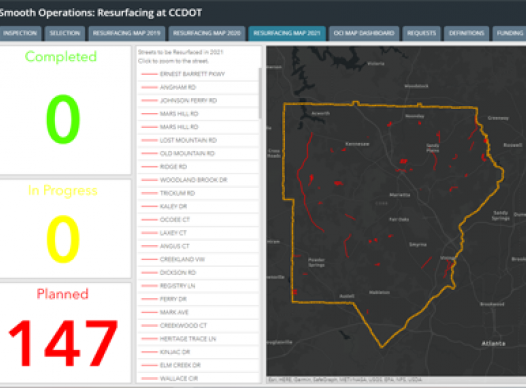Click the In Progress count indicator
The width and height of the screenshot is (526, 388).
click(x=63, y=239)
